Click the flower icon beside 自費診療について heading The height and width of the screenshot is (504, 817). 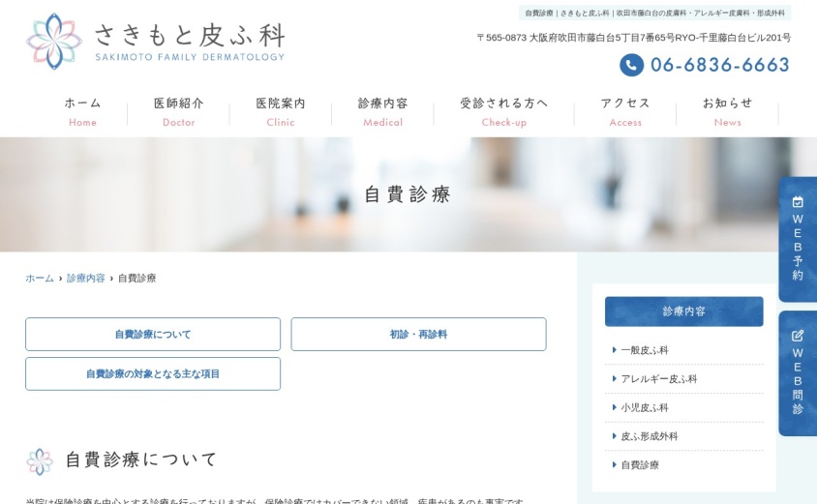tap(40, 461)
